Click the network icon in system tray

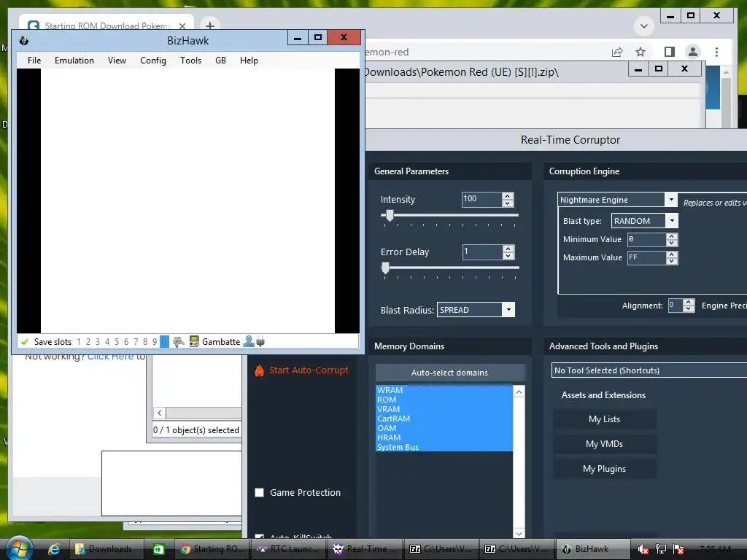[661, 549]
